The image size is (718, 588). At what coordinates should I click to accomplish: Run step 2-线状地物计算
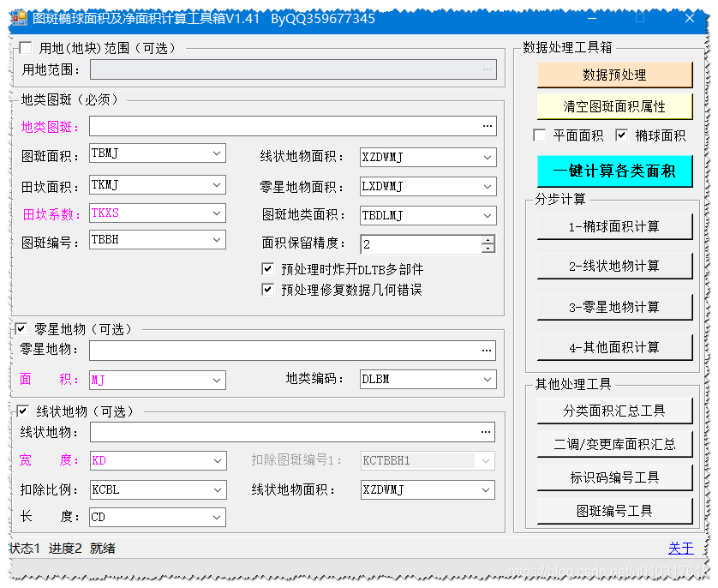point(614,266)
